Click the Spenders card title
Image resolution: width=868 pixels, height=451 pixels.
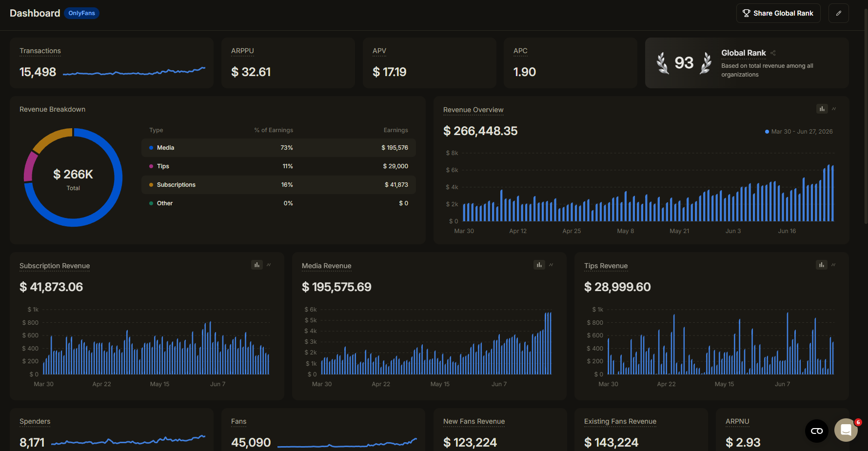(35, 421)
